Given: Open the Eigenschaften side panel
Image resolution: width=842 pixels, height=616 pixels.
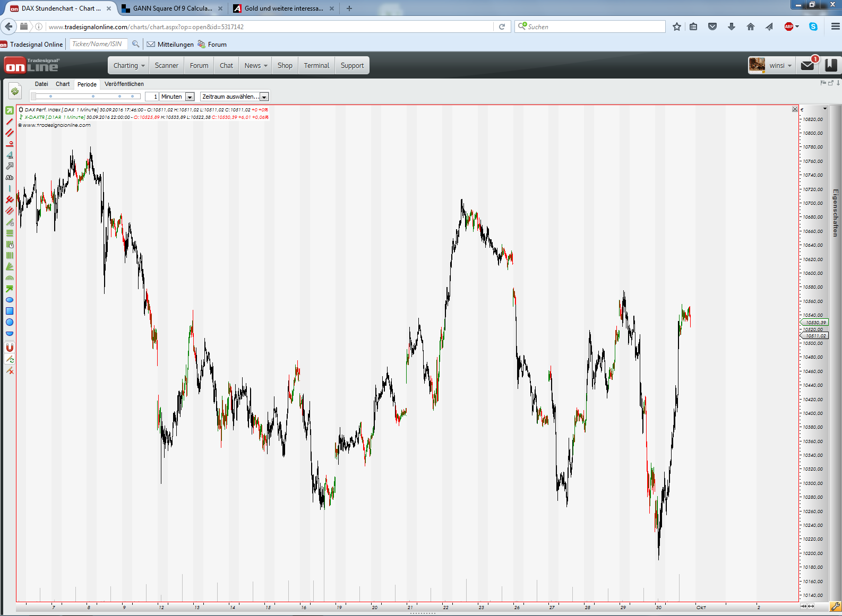Looking at the screenshot, I should (836, 212).
